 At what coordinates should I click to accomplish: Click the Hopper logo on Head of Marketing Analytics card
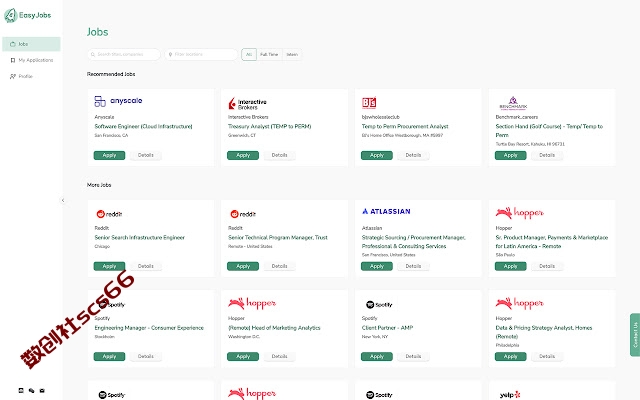pyautogui.click(x=252, y=303)
